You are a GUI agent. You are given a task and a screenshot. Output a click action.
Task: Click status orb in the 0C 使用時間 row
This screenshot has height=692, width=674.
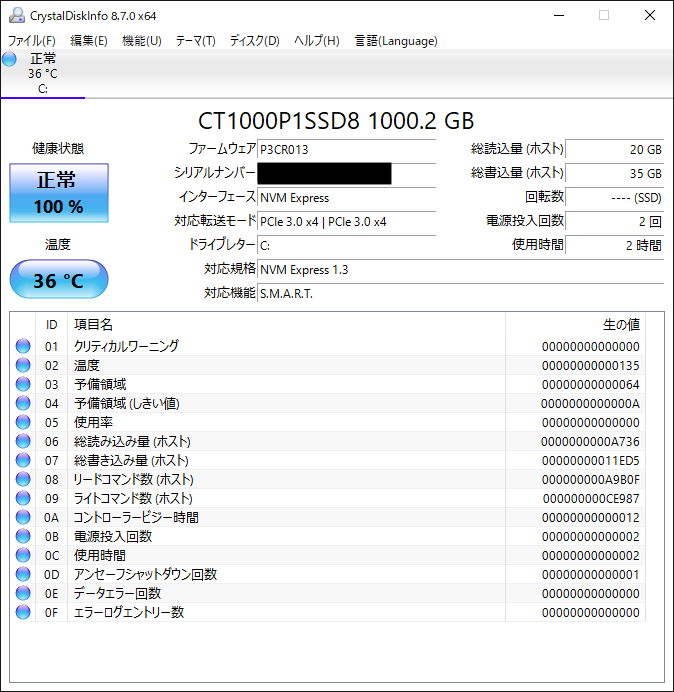click(x=23, y=555)
